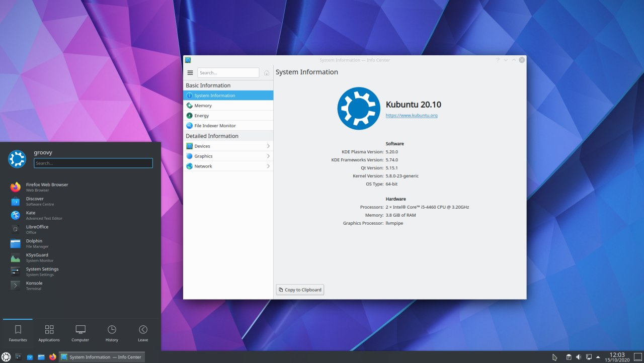Click System Information task in the taskbar
644x363 pixels.
point(102,357)
